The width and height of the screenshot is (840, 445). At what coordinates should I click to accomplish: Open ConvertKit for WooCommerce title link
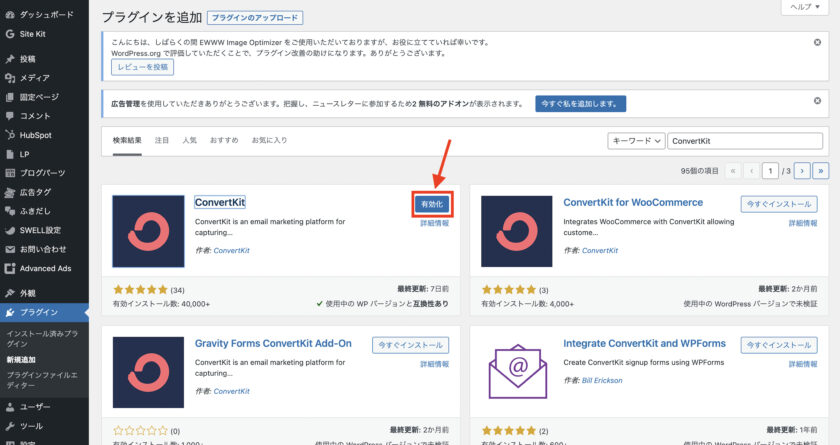click(x=633, y=202)
